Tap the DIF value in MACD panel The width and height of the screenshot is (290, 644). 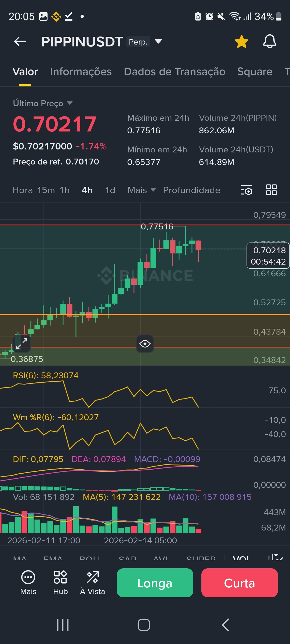tap(38, 459)
